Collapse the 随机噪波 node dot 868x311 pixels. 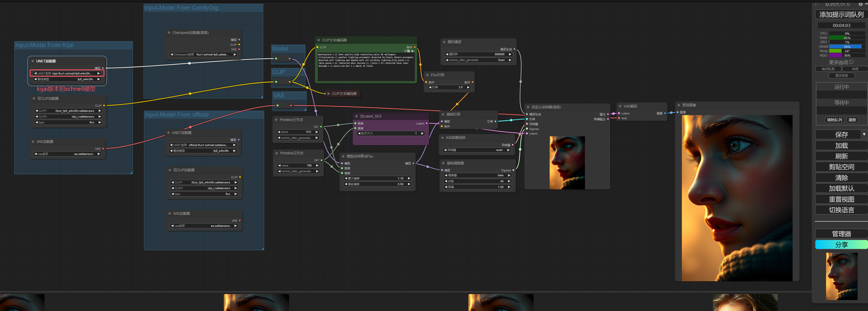[444, 42]
